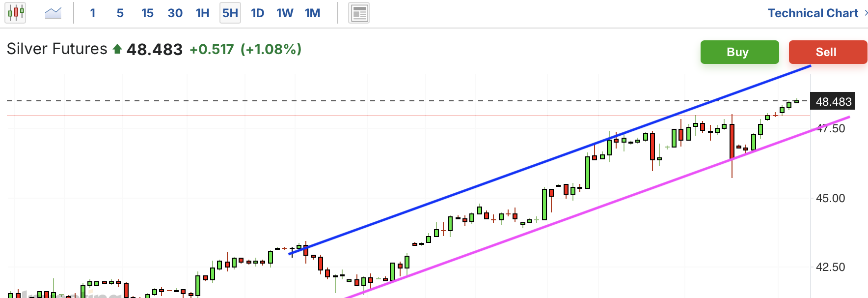Screen dimensions: 868x298
Task: Select the 1D timeframe
Action: coord(258,13)
